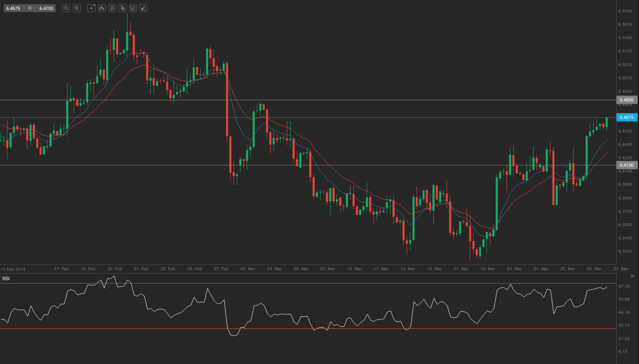
Task: Click the RSI indicator label
Action: tap(6, 279)
